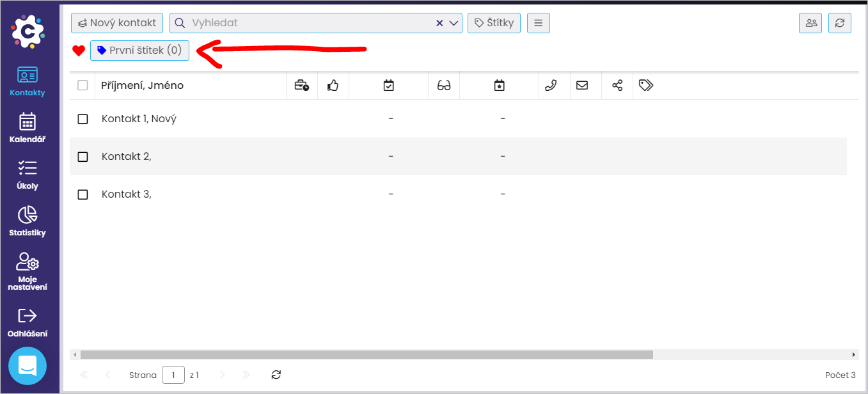
Task: Go to Kalendář in sidebar
Action: (x=28, y=127)
